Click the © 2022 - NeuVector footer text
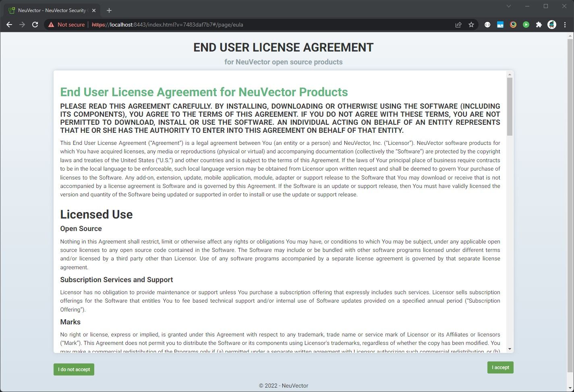This screenshot has height=392, width=574. tap(284, 386)
